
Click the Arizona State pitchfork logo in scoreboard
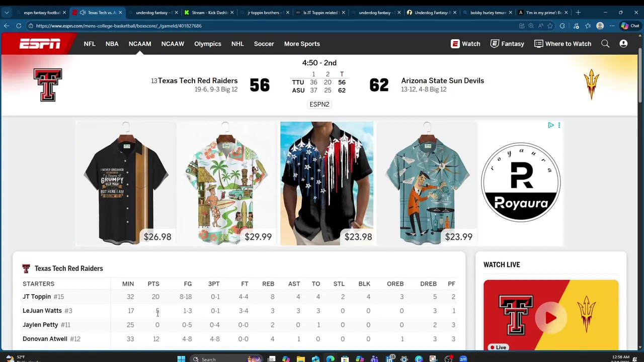(x=591, y=84)
